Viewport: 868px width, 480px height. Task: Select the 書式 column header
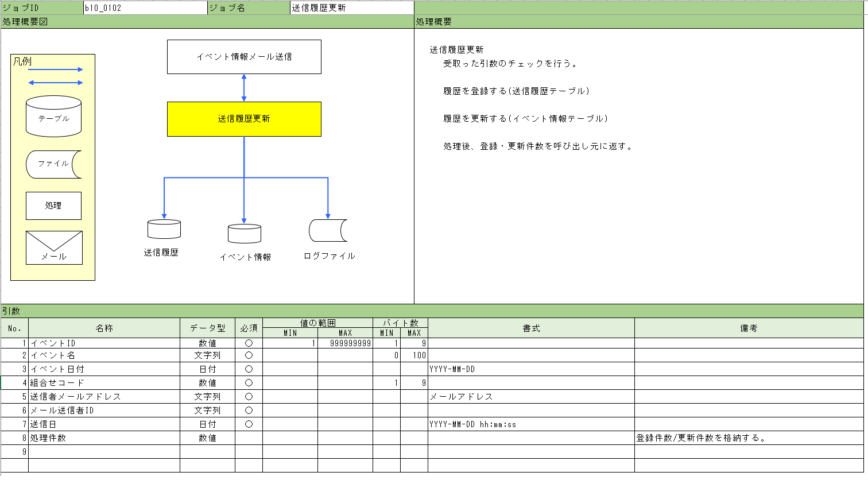pos(532,328)
